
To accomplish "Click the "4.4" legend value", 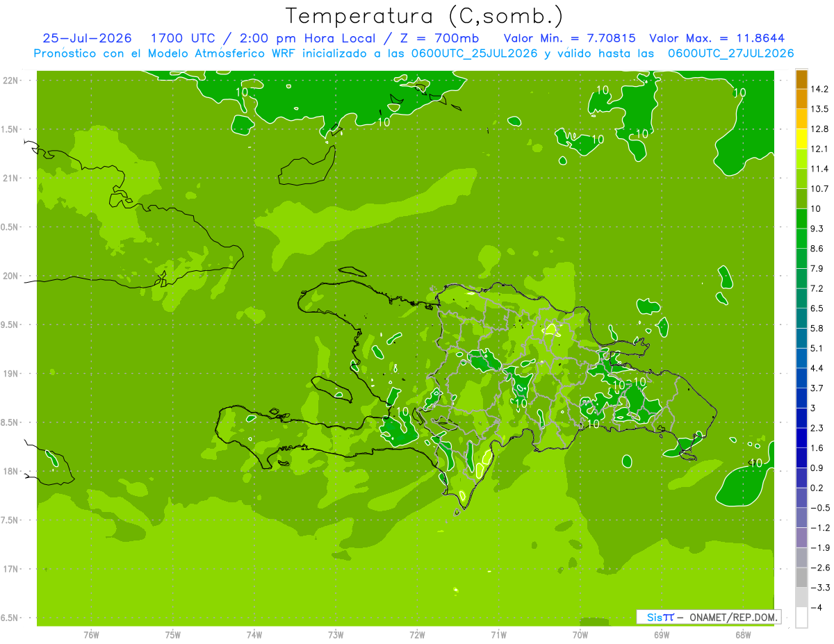I will point(817,368).
